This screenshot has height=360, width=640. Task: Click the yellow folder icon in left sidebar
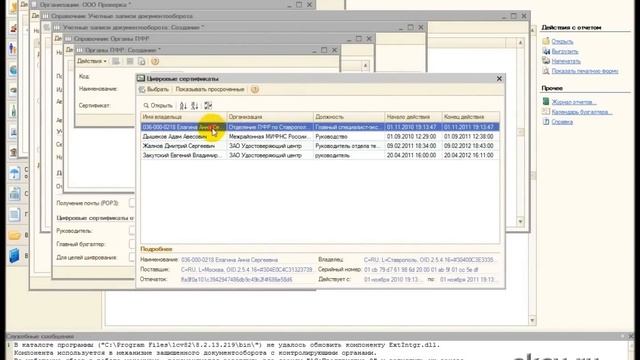click(14, 236)
